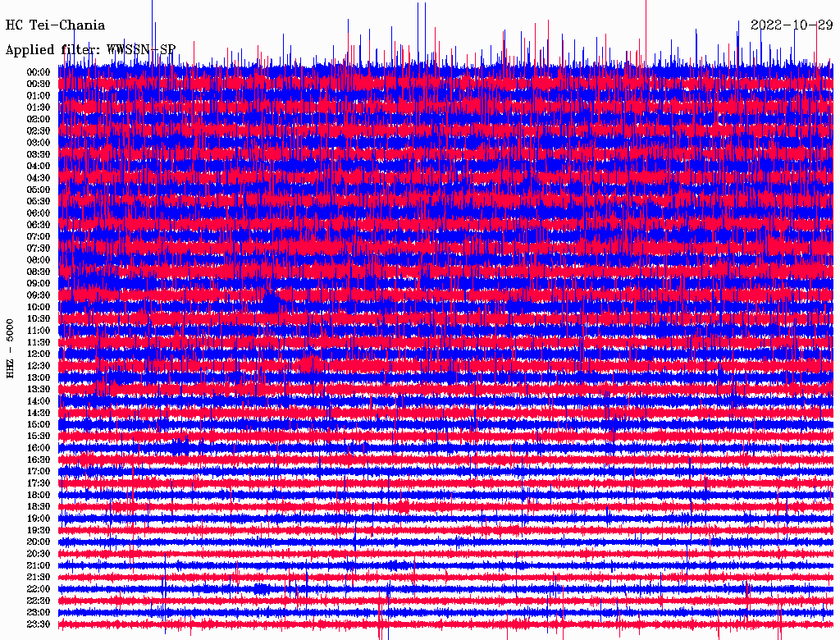Select the 21:00 time label

39,565
